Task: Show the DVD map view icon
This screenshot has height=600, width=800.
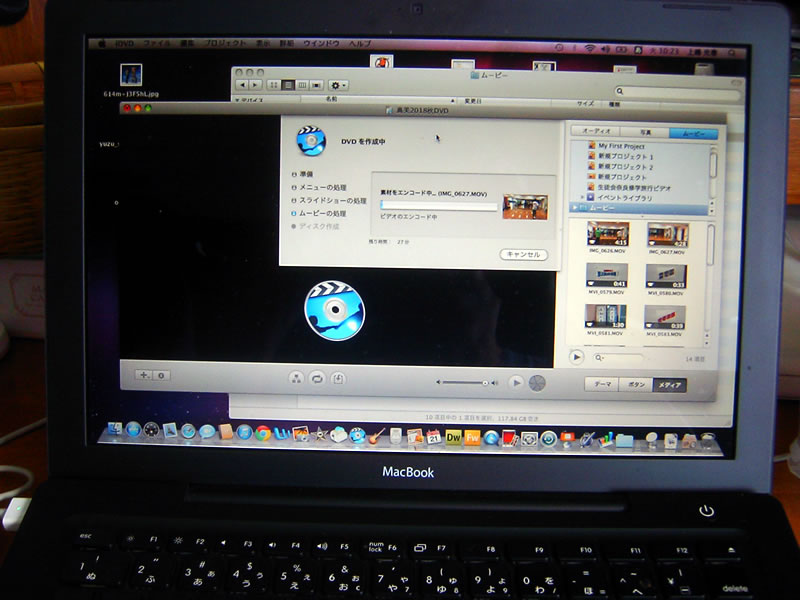Action: pyautogui.click(x=296, y=378)
